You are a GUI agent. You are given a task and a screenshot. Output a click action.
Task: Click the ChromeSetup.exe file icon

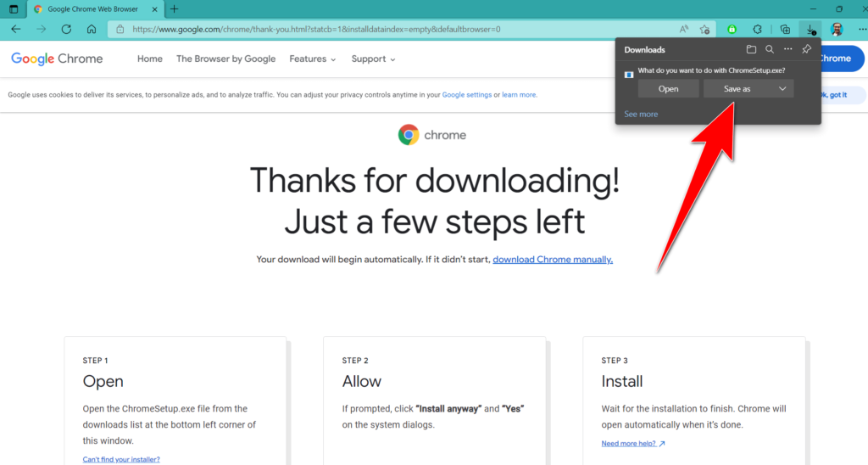[x=629, y=75]
